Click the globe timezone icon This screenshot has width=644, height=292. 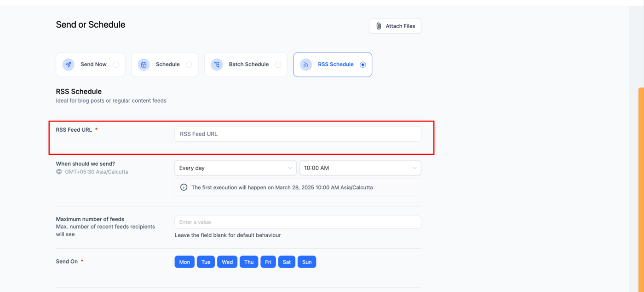click(59, 172)
